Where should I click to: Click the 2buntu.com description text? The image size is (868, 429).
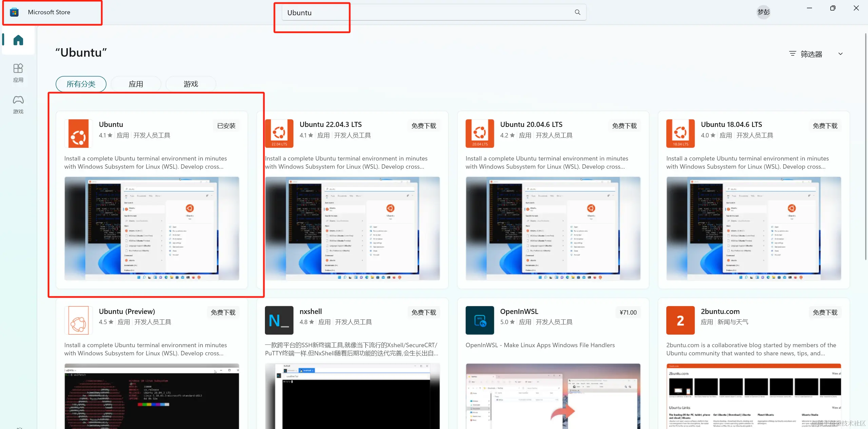click(x=751, y=349)
